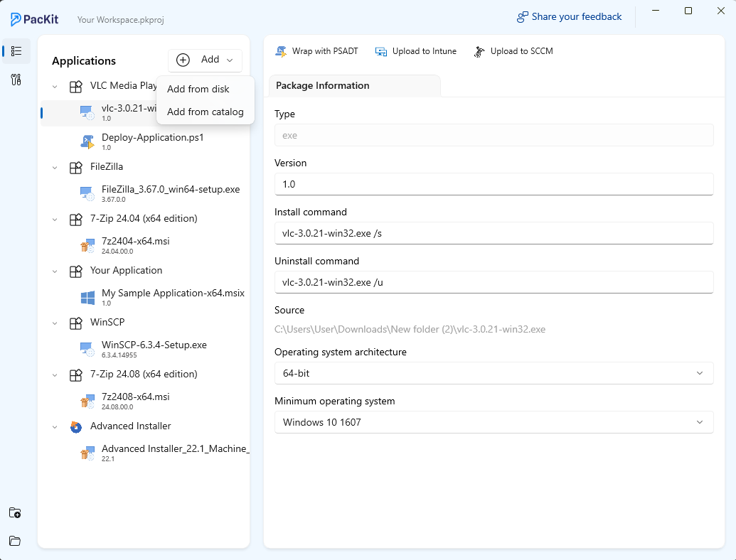The height and width of the screenshot is (560, 736).
Task: Click the vlc-3.0.21 installer package icon
Action: pos(87,112)
